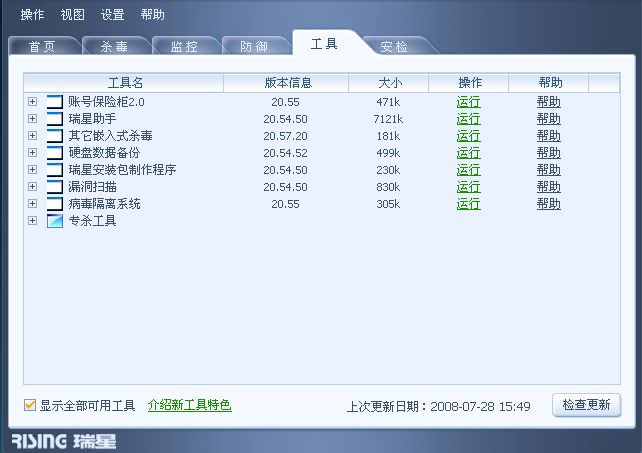
Task: Click the 瑞星安装包制作程序 tool icon
Action: click(55, 170)
